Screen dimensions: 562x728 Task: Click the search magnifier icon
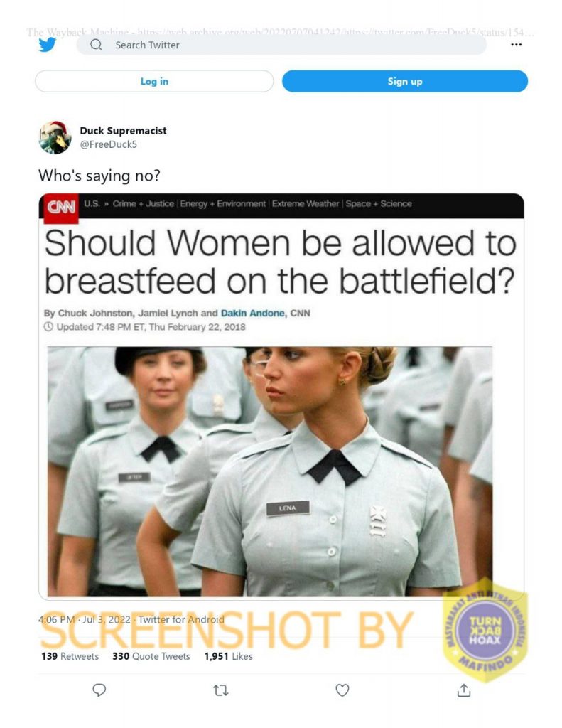click(96, 45)
